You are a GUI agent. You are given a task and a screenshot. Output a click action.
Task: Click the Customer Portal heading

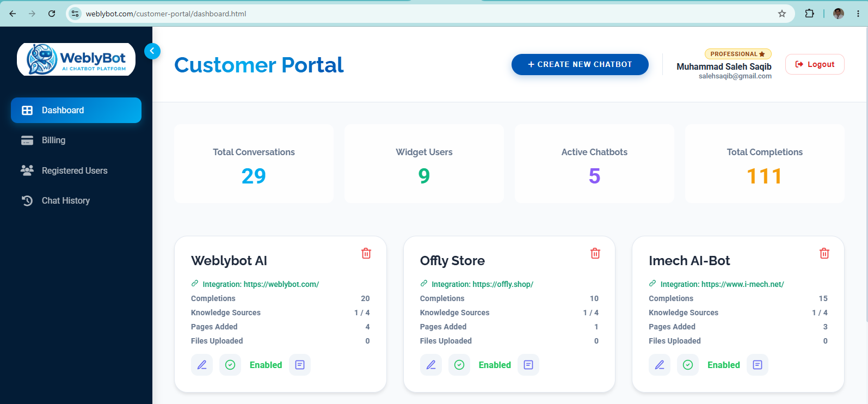click(259, 65)
